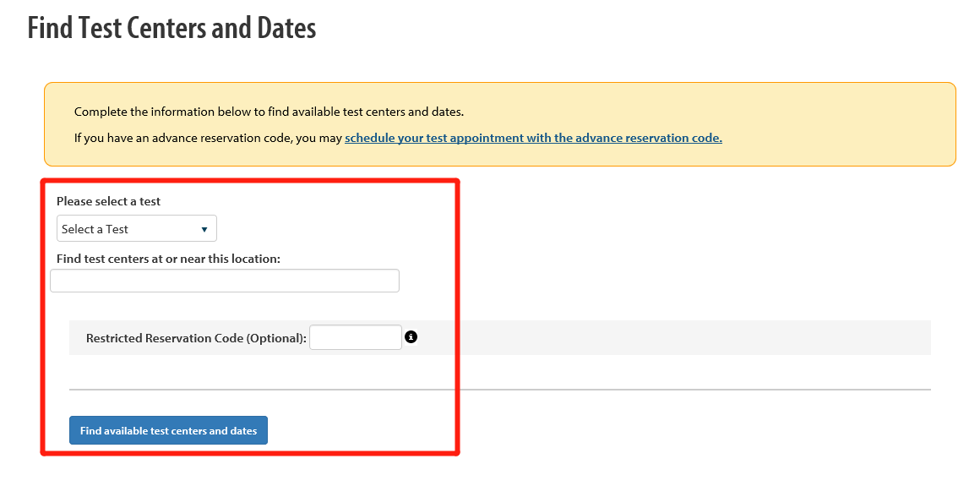Open the Select a Test dropdown
This screenshot has width=980, height=497.
tap(137, 228)
